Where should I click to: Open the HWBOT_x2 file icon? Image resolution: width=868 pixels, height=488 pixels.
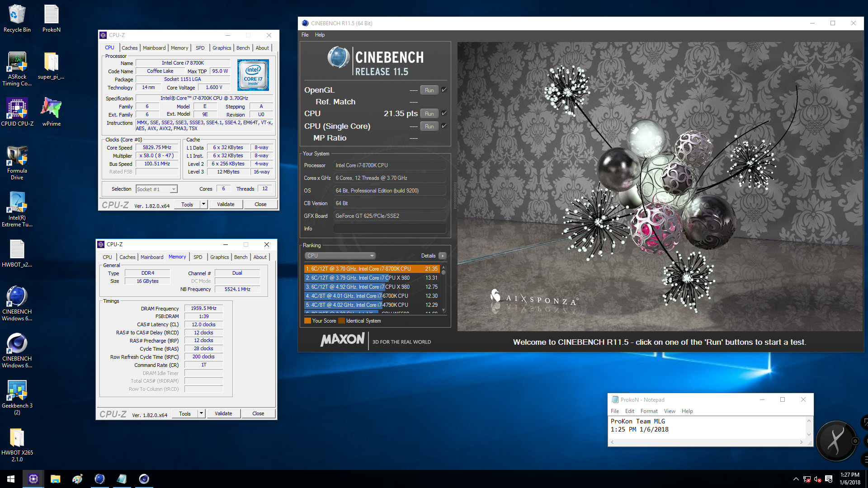coord(17,253)
